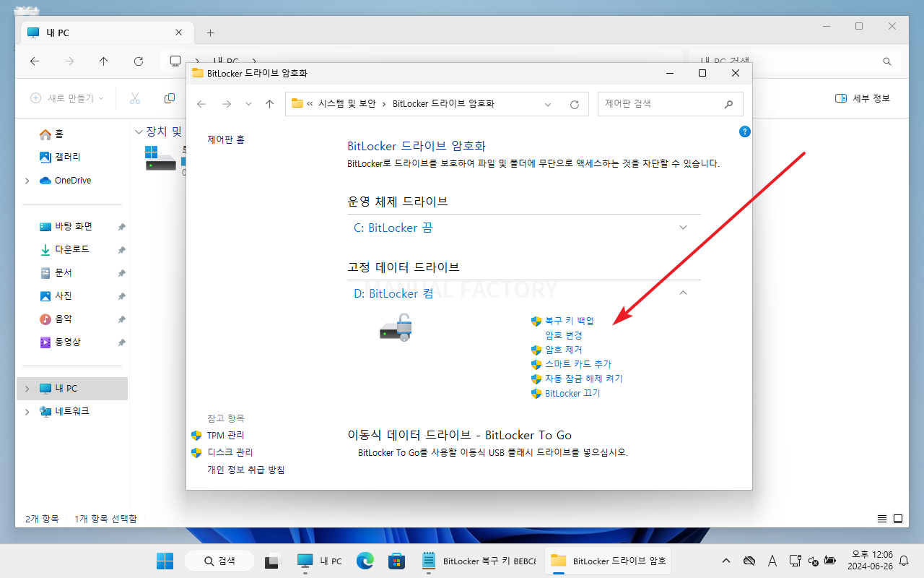The image size is (924, 578).
Task: Expand the 네트워크 tree node arrow
Action: point(27,412)
